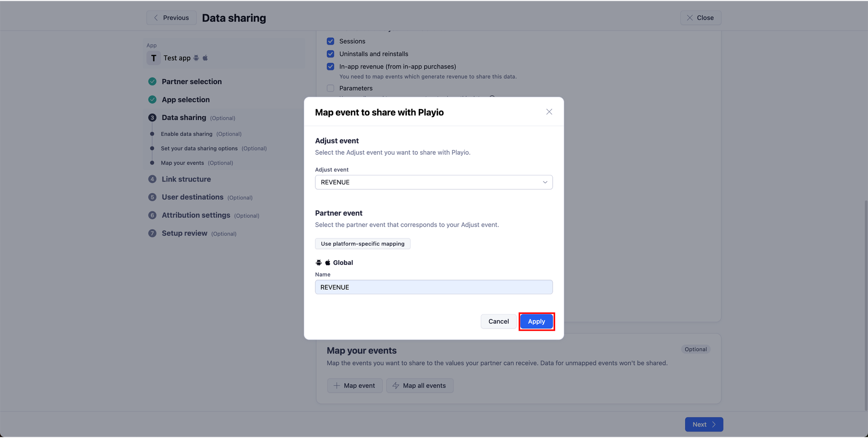
Task: Close the Map event dialog with X icon
Action: pos(549,112)
